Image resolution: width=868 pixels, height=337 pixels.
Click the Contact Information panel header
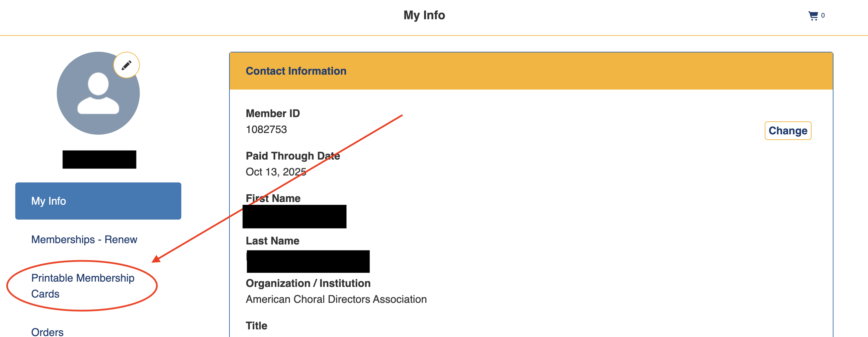pyautogui.click(x=296, y=71)
